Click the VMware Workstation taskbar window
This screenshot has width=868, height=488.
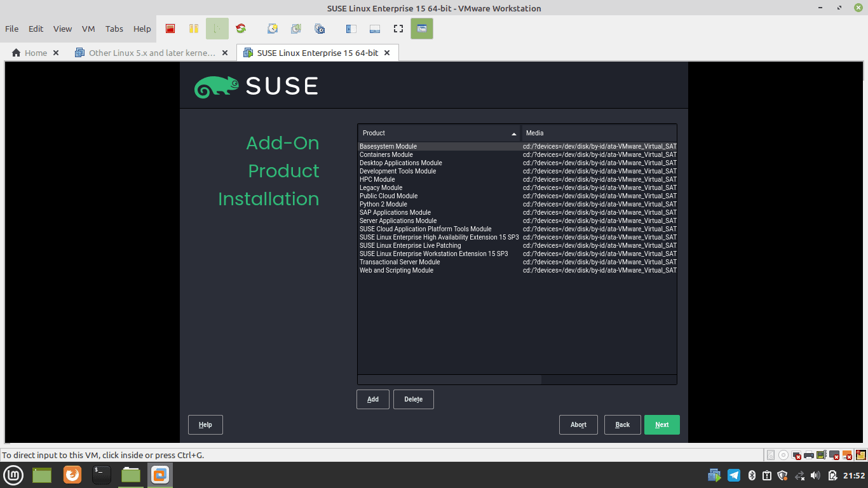click(x=160, y=475)
